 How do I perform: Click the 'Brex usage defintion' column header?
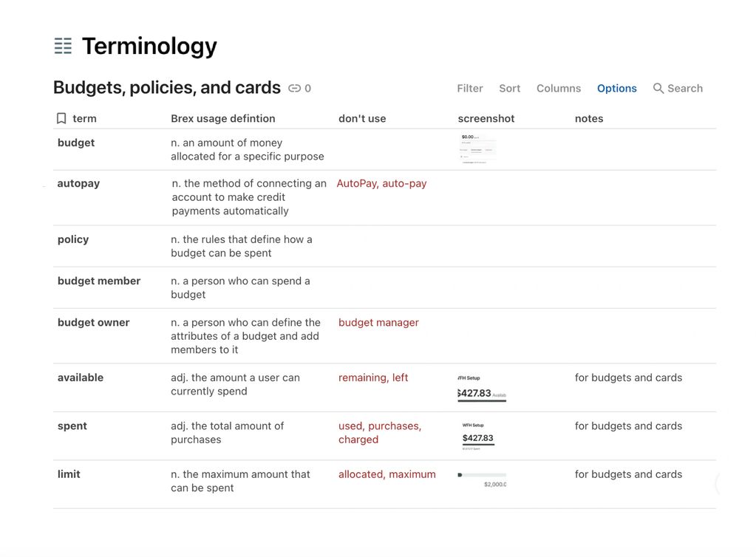(222, 118)
